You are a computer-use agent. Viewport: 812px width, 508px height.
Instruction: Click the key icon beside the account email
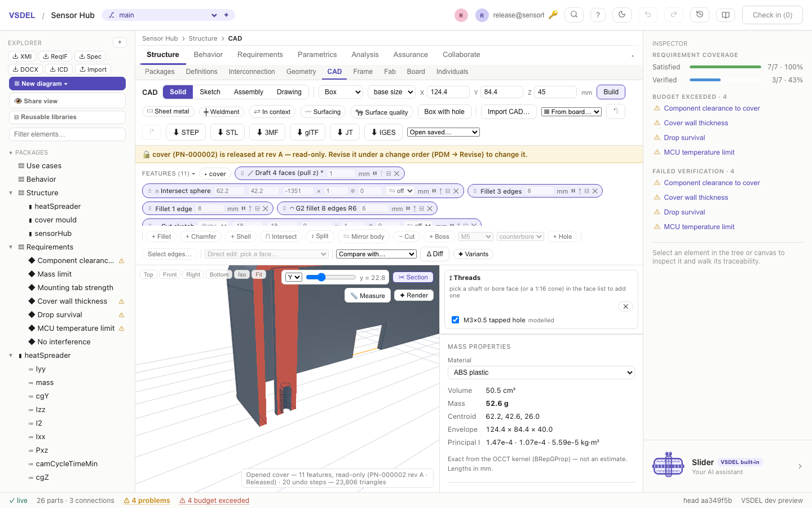(553, 15)
